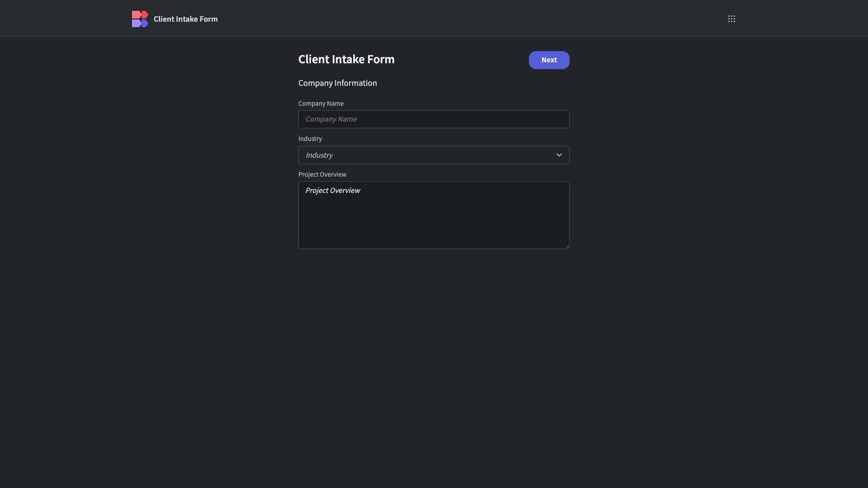The image size is (868, 488).
Task: Click Next to proceed to next page
Action: [x=549, y=60]
